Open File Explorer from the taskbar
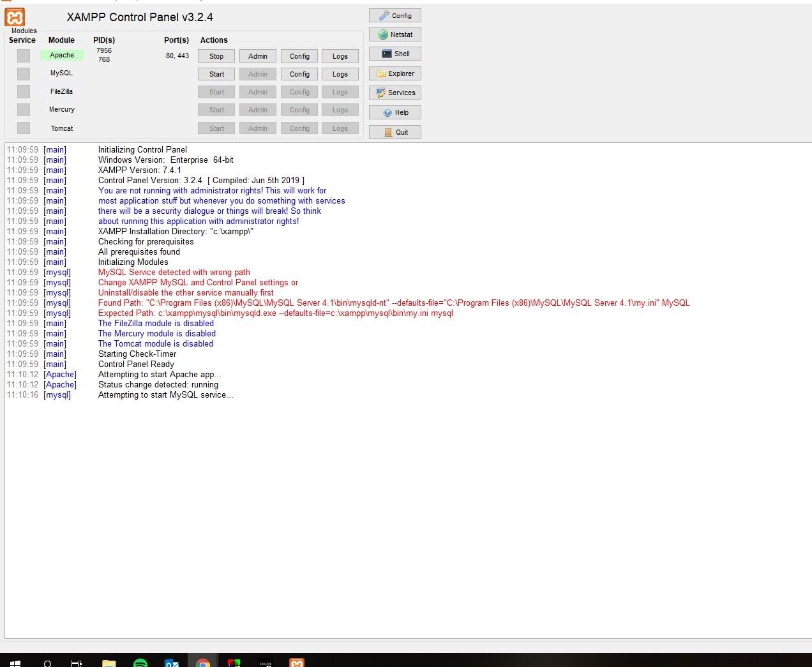 [109, 663]
